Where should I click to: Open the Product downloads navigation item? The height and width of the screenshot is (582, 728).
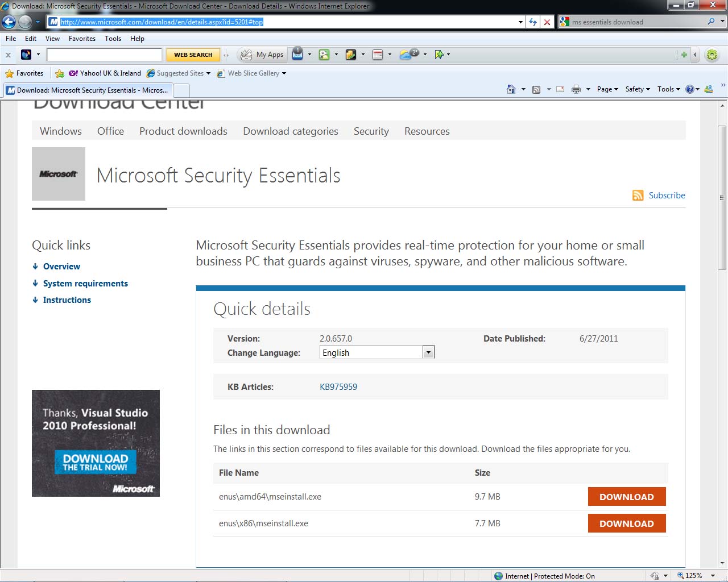click(183, 131)
